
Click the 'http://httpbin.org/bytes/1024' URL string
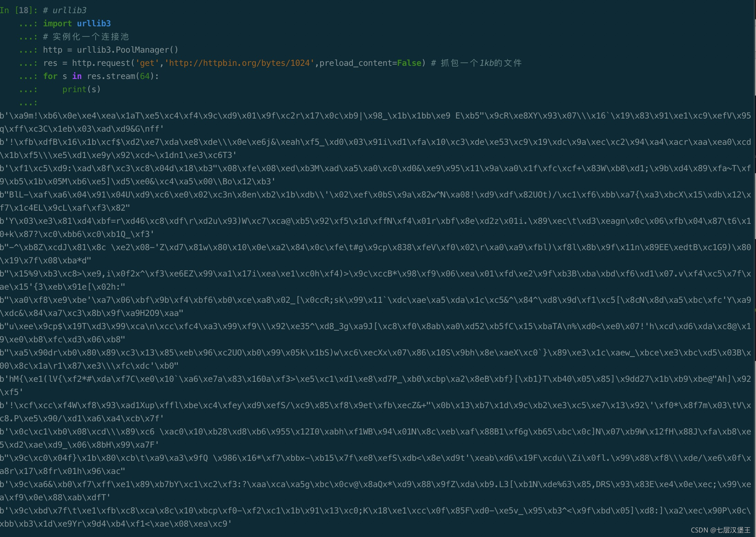239,63
